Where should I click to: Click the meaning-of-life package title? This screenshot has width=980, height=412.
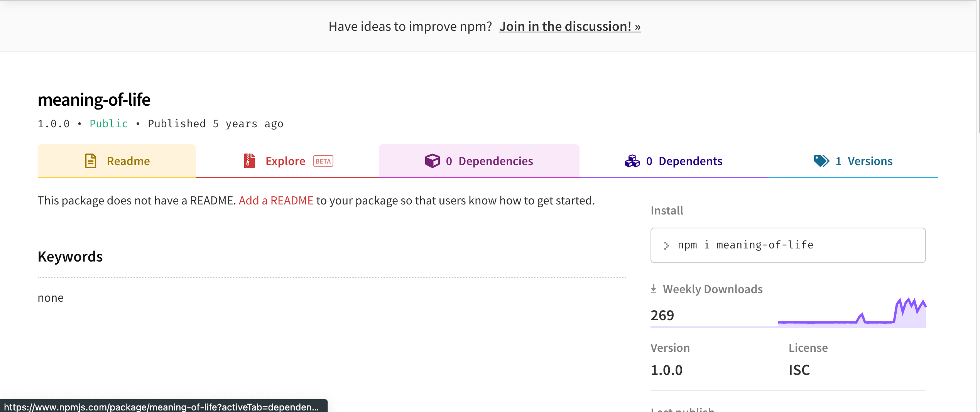coord(94,100)
